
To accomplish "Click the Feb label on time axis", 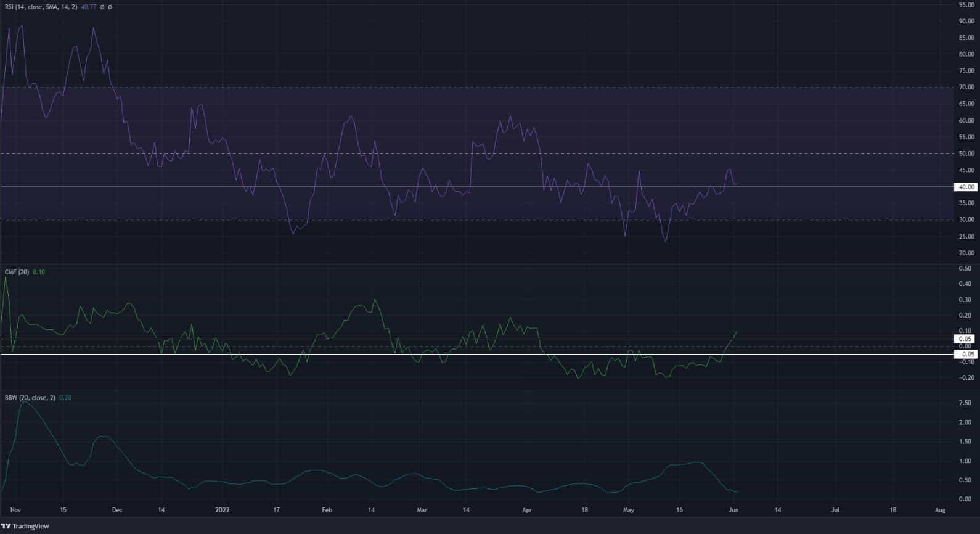I will [x=327, y=510].
